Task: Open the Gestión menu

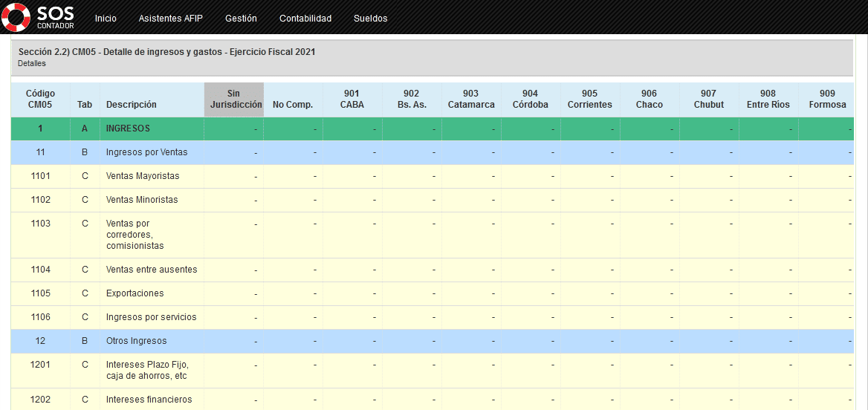Action: [x=241, y=19]
